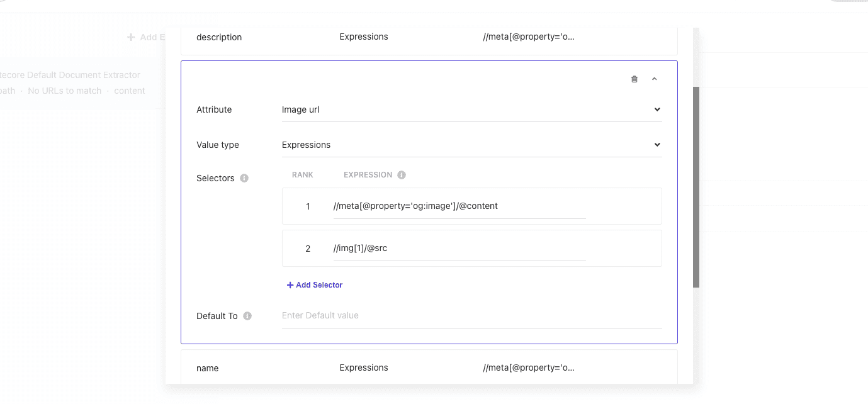868x404 pixels.
Task: Select rank number 2 in selectors
Action: (x=308, y=249)
